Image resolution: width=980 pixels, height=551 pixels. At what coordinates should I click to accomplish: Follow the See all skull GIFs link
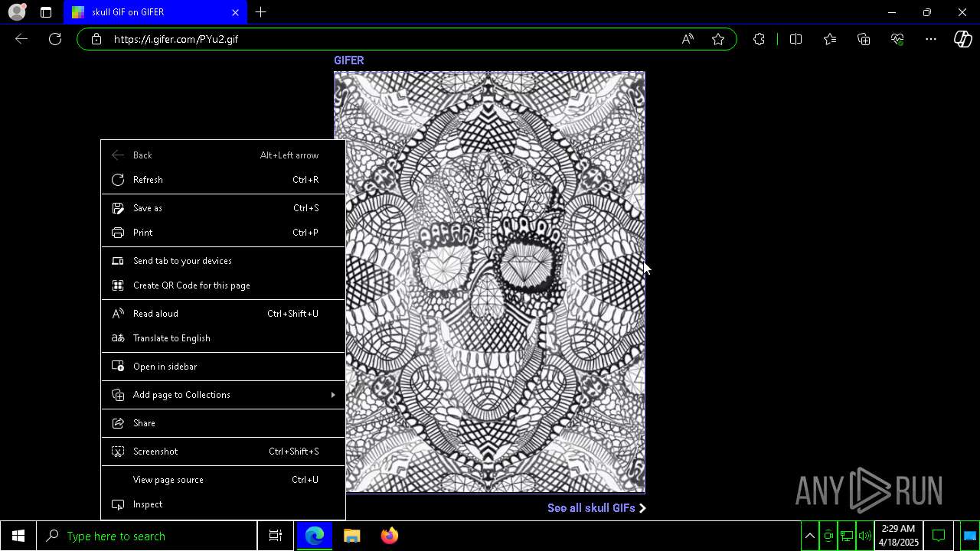pyautogui.click(x=596, y=508)
